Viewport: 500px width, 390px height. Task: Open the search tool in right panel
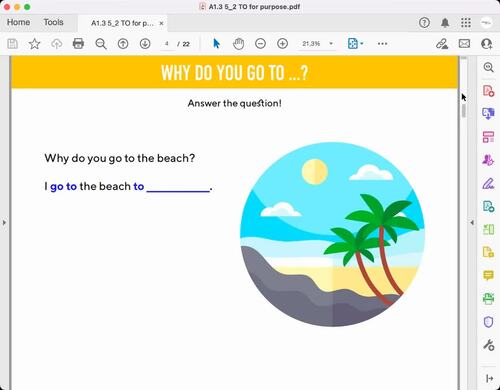(488, 67)
